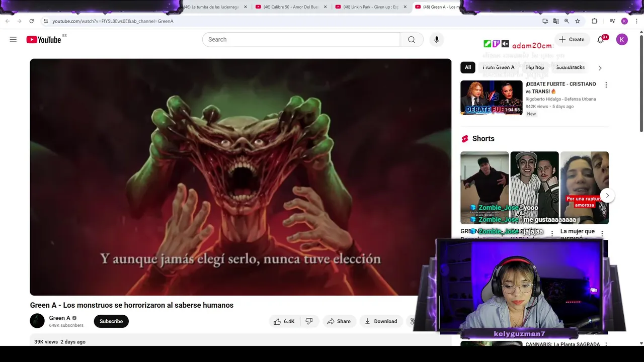The width and height of the screenshot is (644, 362).
Task: Subscribe to Green A channel
Action: tap(111, 321)
